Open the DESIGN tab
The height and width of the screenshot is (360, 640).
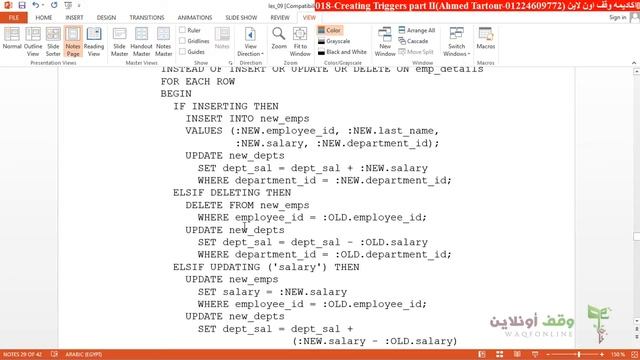[106, 18]
